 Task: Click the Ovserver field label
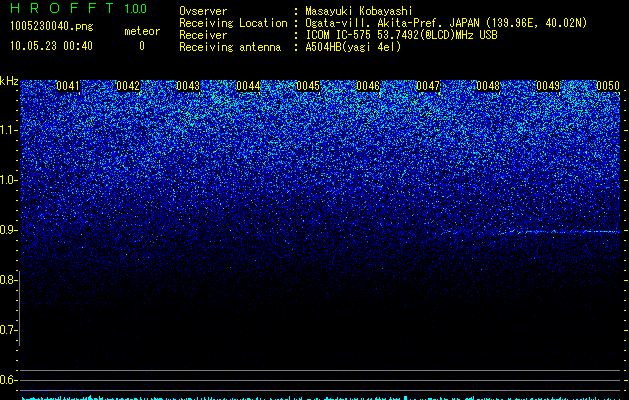coord(203,11)
